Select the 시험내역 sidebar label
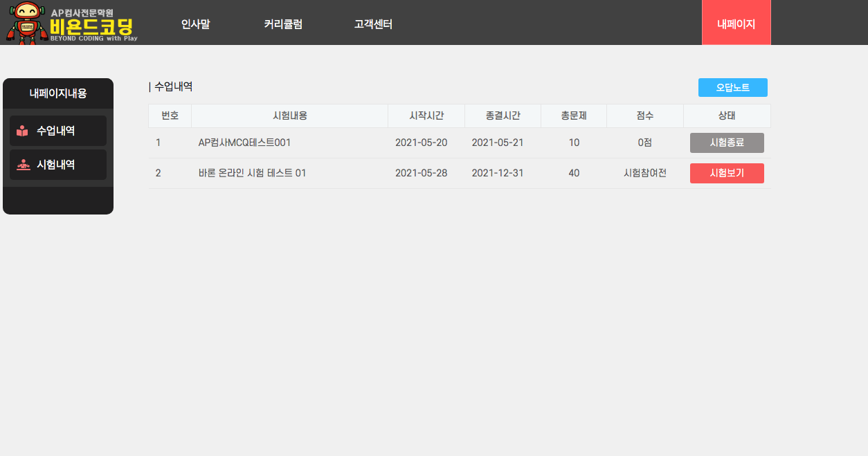This screenshot has width=868, height=456. click(x=56, y=165)
